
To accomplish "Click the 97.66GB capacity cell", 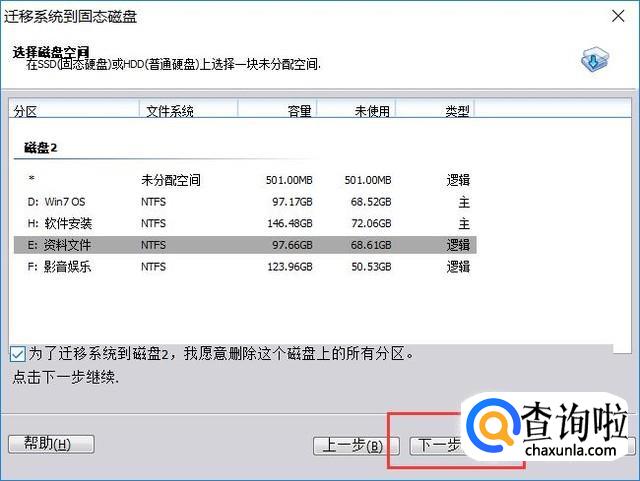I will tap(292, 245).
